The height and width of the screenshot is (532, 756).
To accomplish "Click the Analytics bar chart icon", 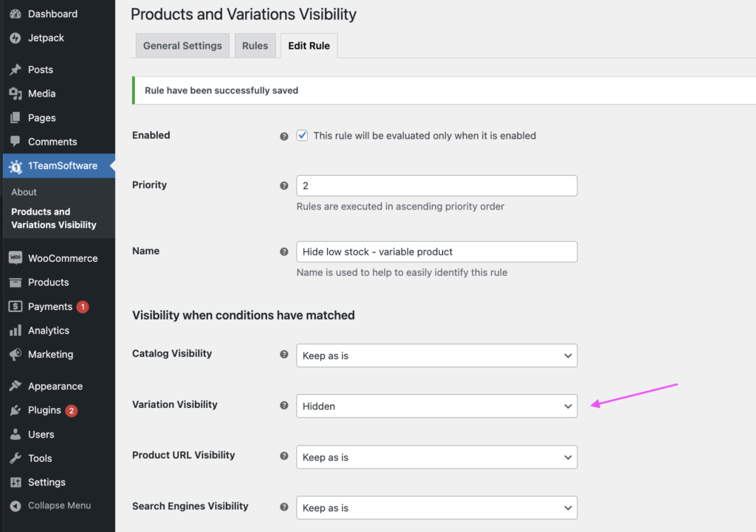I will pyautogui.click(x=16, y=331).
